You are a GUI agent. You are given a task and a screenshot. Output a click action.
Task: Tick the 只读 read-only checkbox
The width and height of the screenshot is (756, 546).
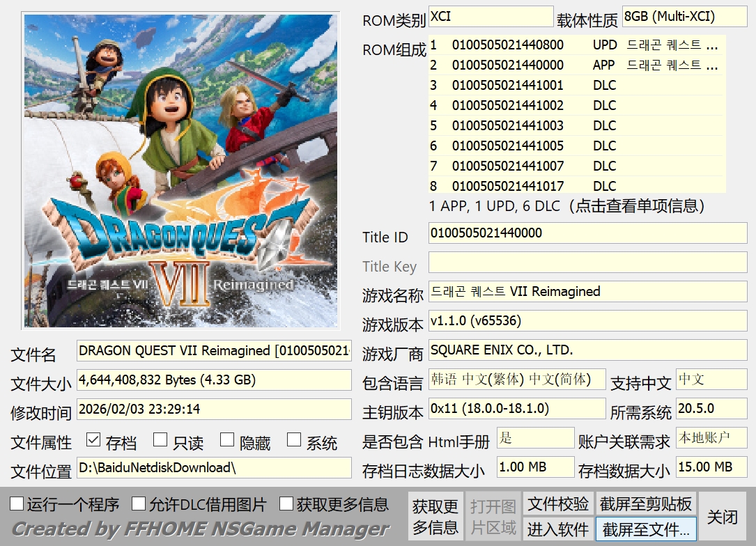coord(160,440)
